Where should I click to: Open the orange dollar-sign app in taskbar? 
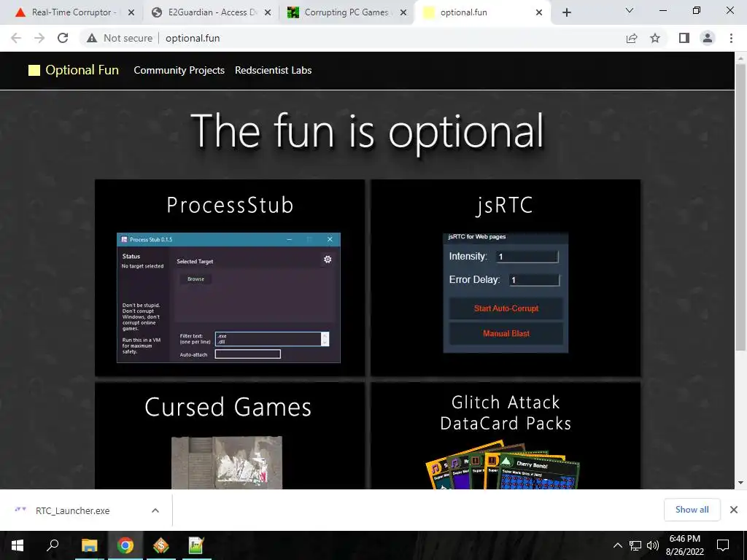[161, 545]
